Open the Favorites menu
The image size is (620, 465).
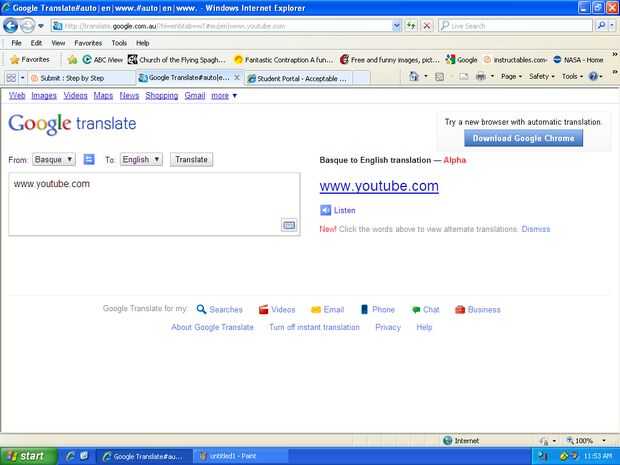(88, 43)
